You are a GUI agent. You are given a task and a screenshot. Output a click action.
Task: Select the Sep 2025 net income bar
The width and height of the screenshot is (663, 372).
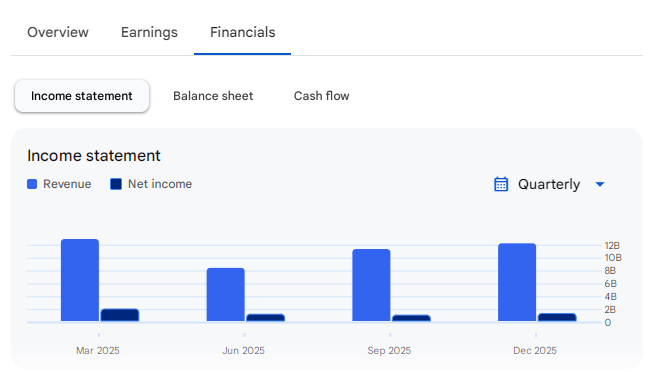[411, 318]
